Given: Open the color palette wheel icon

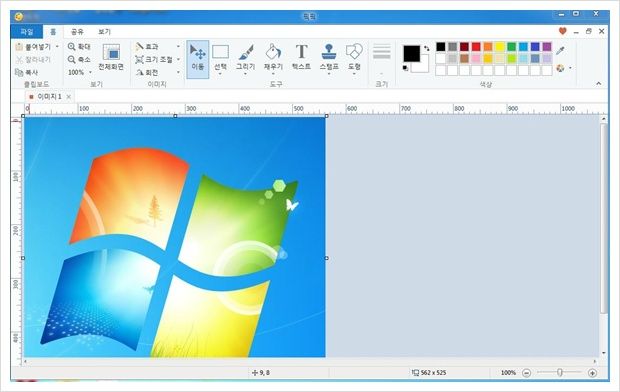Looking at the screenshot, I should point(560,68).
